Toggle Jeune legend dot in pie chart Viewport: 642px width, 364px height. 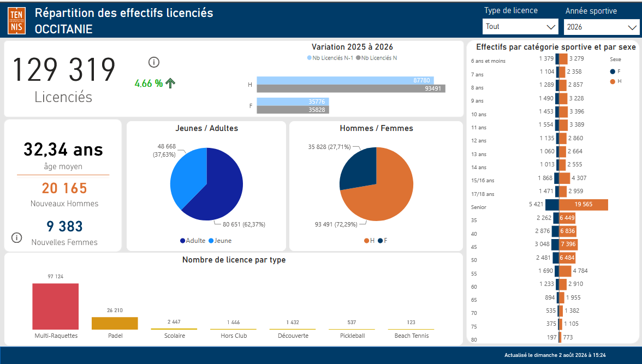211,241
